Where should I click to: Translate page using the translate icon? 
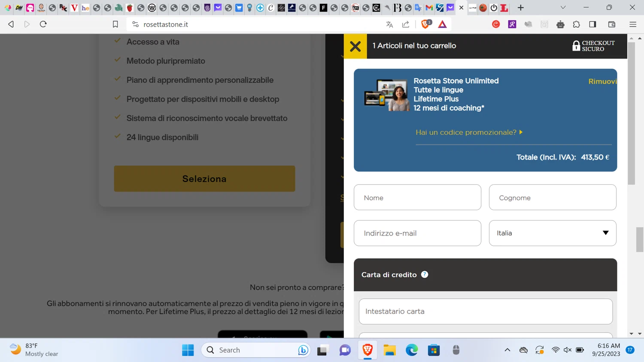(x=389, y=24)
